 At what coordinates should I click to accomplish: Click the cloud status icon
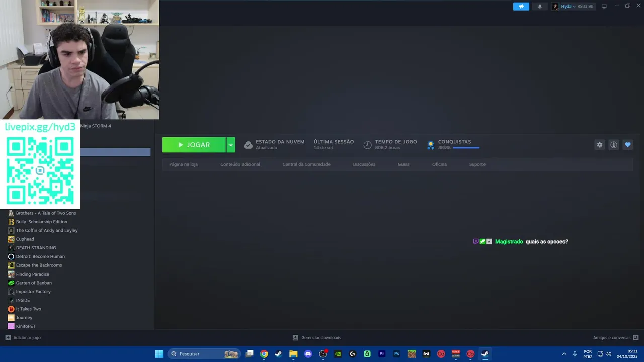[248, 145]
